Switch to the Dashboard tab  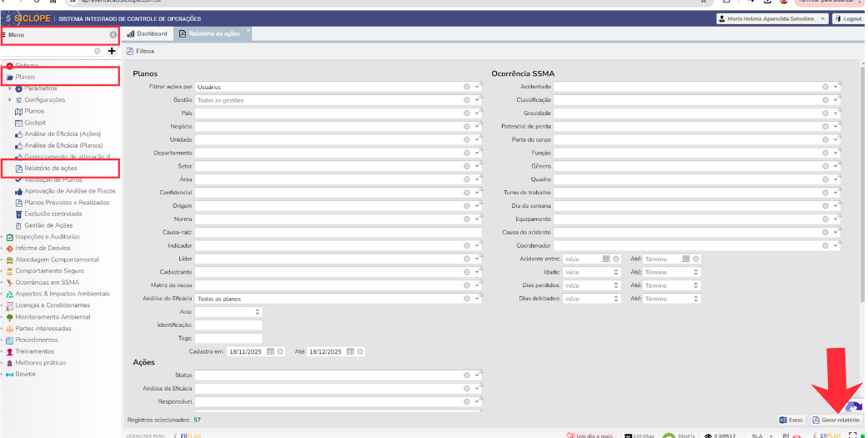147,33
